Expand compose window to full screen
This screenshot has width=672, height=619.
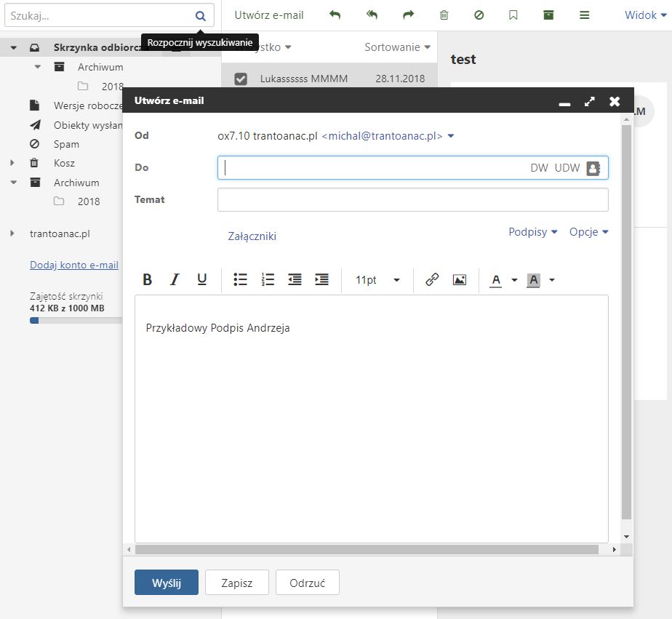coord(590,102)
